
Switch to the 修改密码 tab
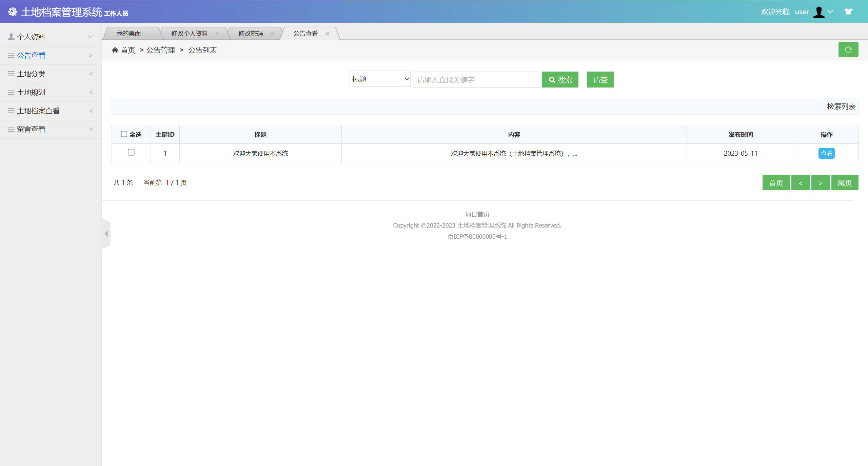[251, 33]
